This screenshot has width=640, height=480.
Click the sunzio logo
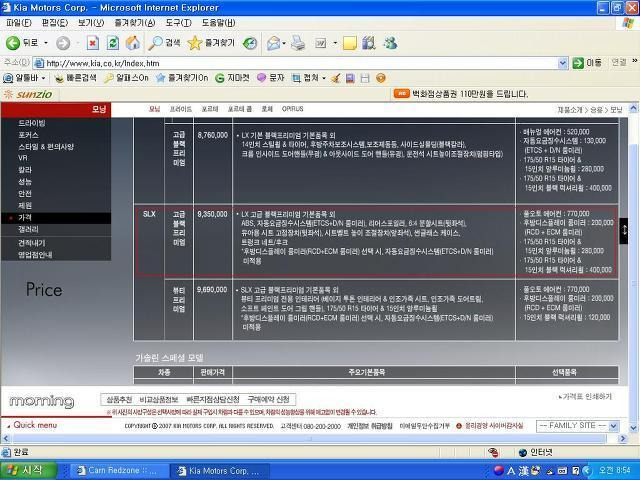29,94
